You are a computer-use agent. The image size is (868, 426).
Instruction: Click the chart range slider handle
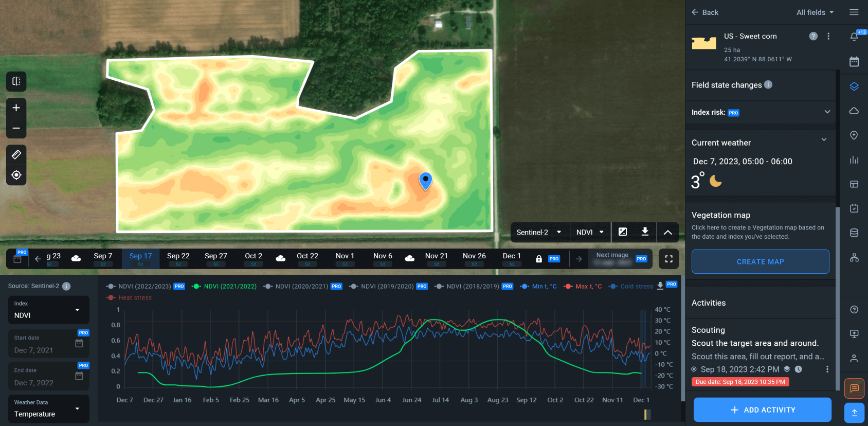(x=647, y=414)
